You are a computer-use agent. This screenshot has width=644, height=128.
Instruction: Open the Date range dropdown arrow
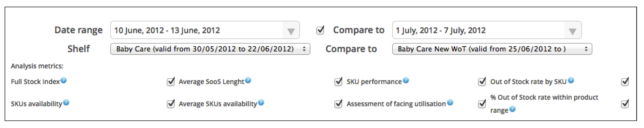coord(291,31)
